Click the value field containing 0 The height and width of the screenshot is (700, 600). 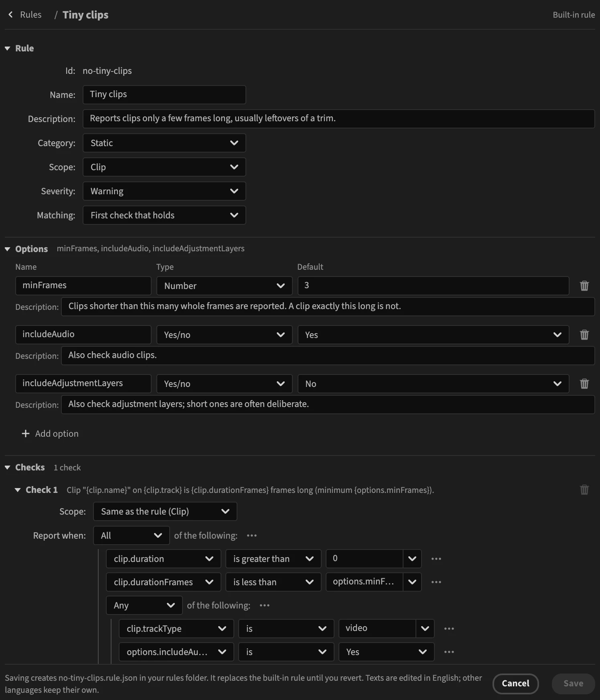tap(364, 559)
